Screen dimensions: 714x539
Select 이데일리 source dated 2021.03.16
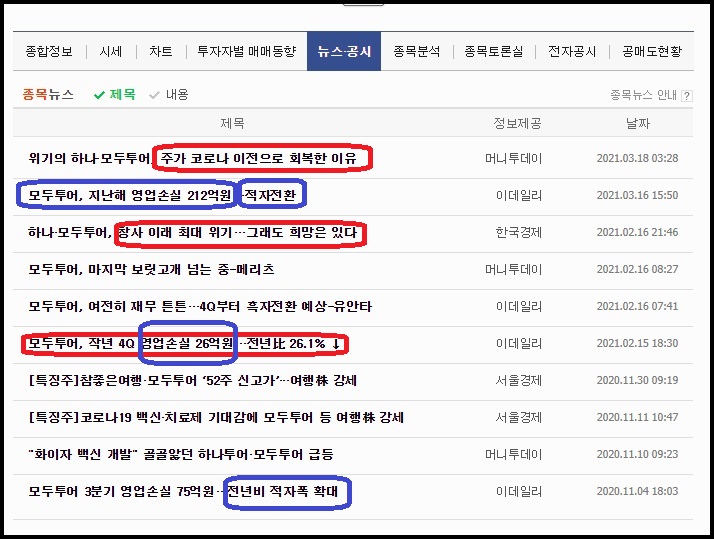(x=519, y=195)
